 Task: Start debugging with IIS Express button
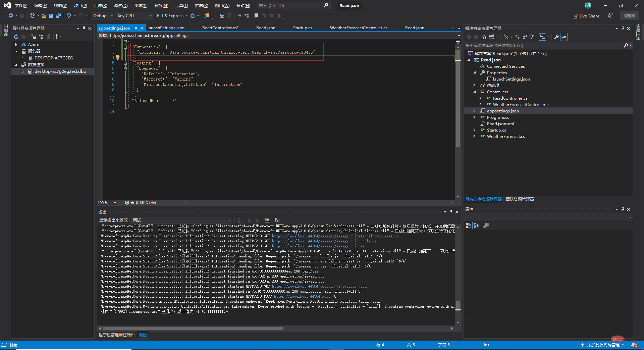tap(170, 16)
